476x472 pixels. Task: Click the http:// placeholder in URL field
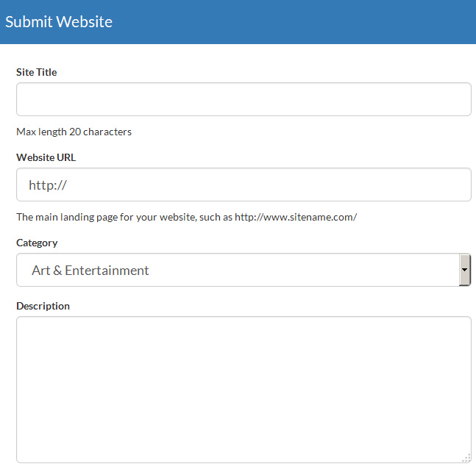click(x=48, y=185)
